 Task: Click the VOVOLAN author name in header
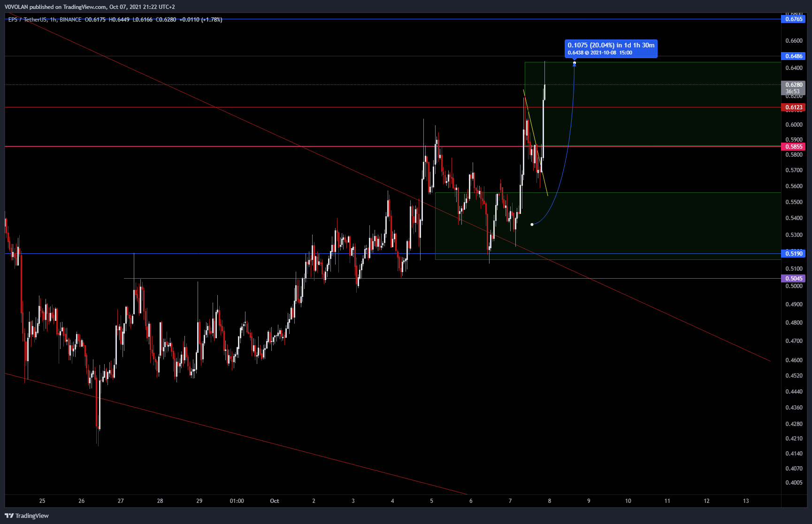16,7
